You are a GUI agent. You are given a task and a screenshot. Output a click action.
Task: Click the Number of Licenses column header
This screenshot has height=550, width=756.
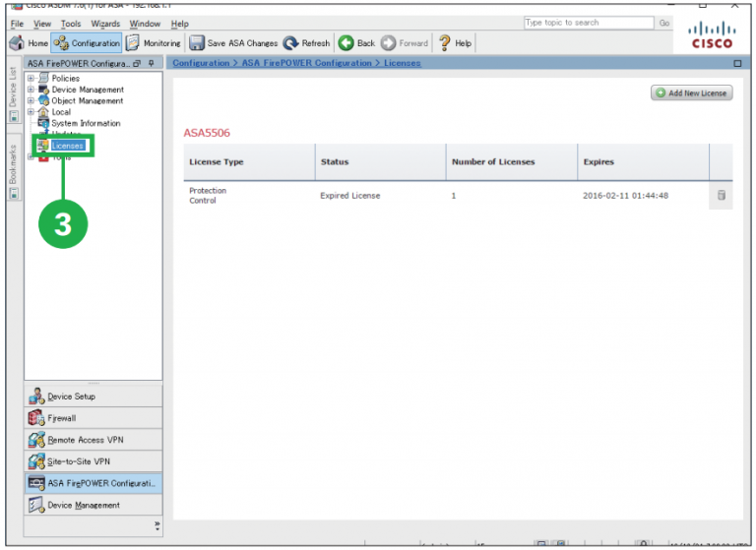(512, 162)
